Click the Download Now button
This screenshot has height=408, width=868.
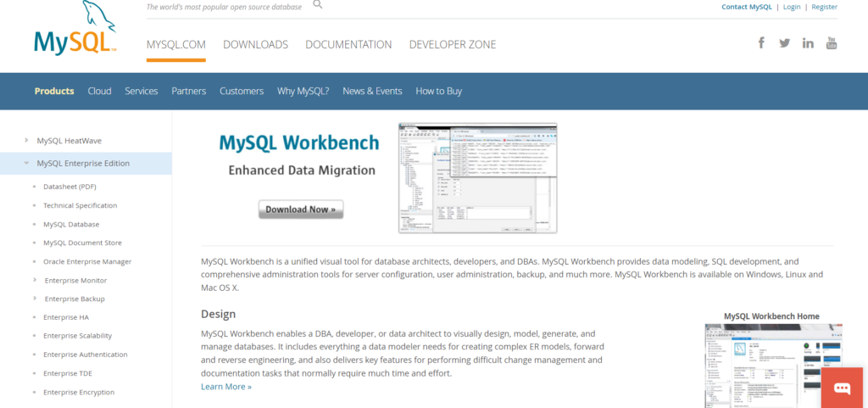(301, 210)
